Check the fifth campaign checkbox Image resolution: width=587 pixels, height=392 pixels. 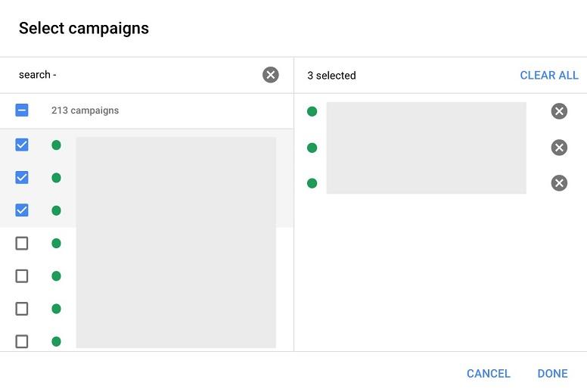tap(22, 276)
